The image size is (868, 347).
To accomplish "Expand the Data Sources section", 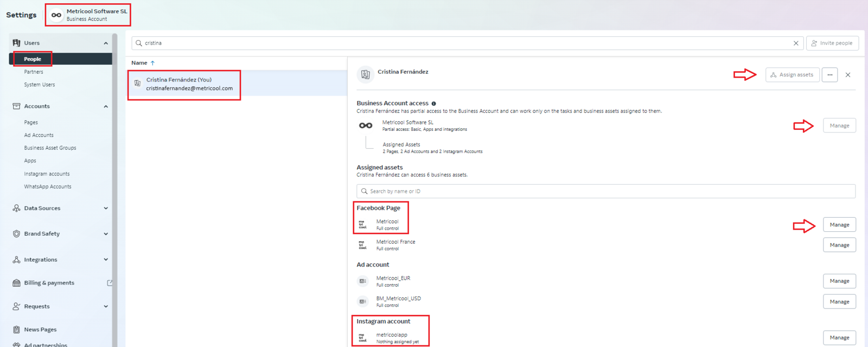I will coord(106,209).
